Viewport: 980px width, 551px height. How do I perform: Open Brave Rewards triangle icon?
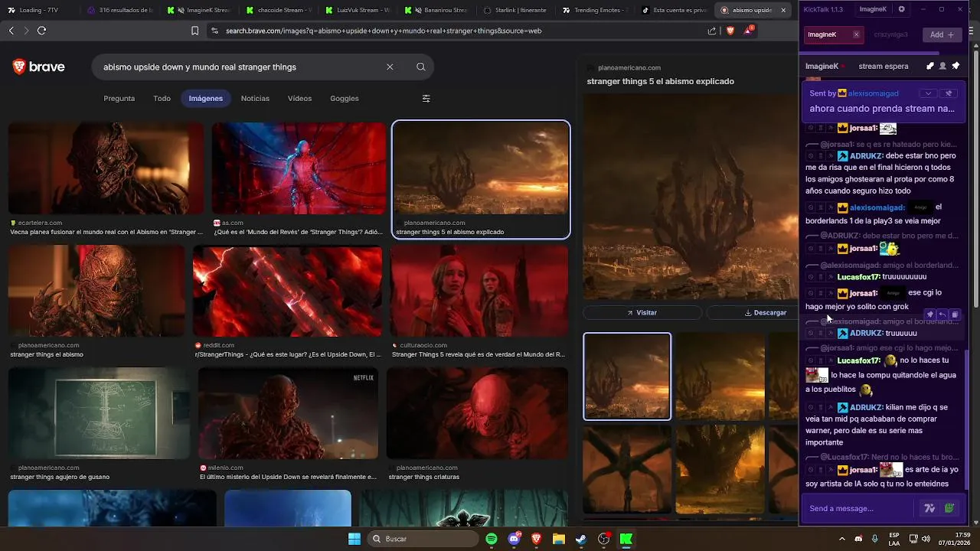[x=748, y=31]
